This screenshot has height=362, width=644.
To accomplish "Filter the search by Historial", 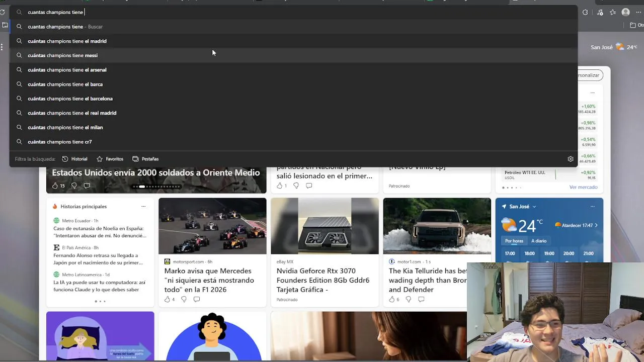I will [74, 159].
